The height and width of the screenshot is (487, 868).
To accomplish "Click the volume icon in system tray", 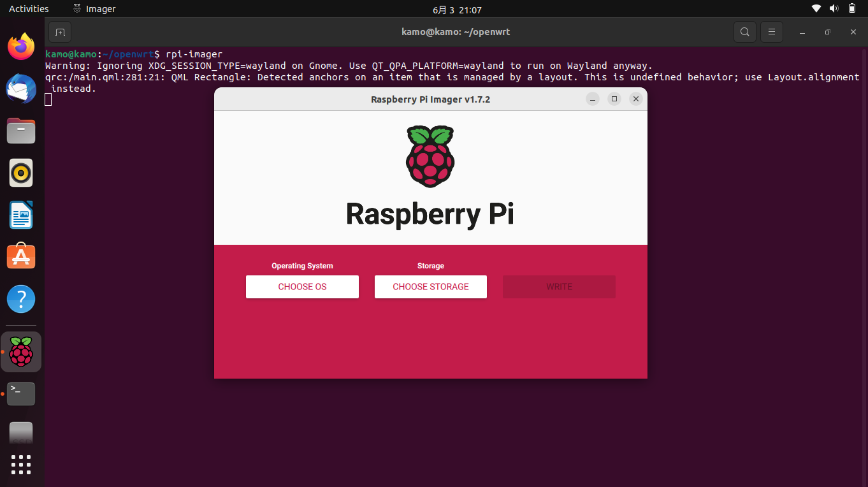I will pyautogui.click(x=834, y=9).
